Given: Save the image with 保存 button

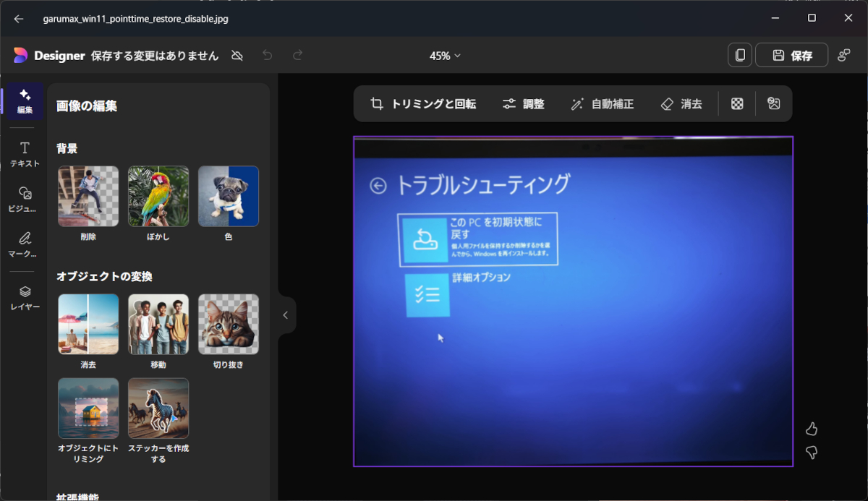Looking at the screenshot, I should click(792, 56).
